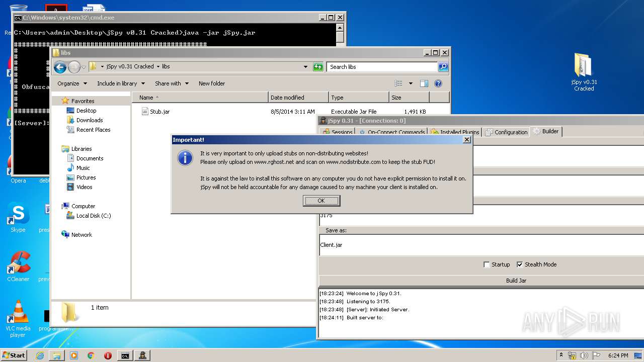Click the New folder button
644x362 pixels.
click(x=212, y=83)
